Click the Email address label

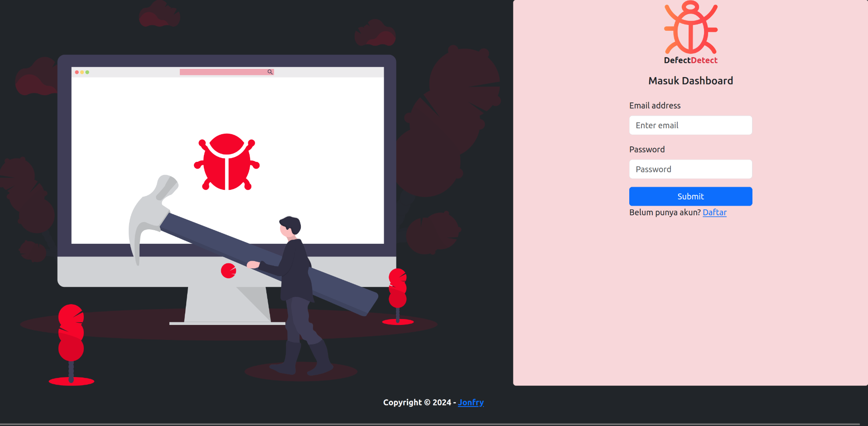pyautogui.click(x=655, y=106)
